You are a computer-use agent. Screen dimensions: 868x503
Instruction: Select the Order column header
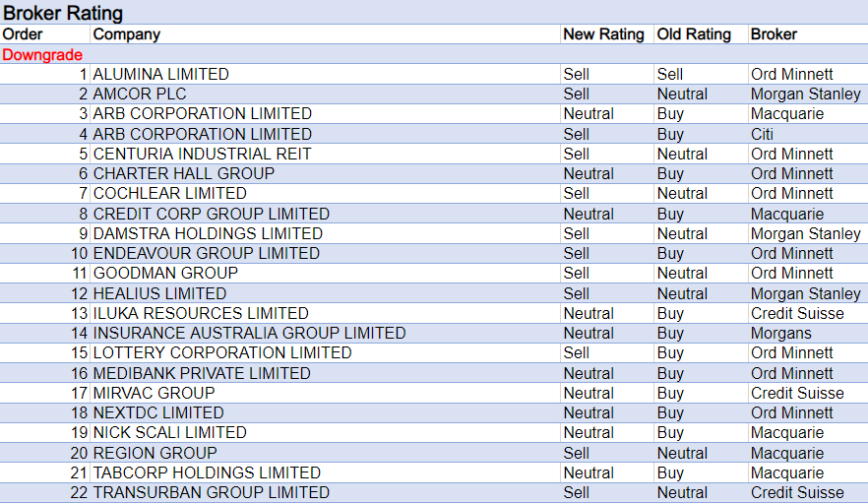point(24,34)
